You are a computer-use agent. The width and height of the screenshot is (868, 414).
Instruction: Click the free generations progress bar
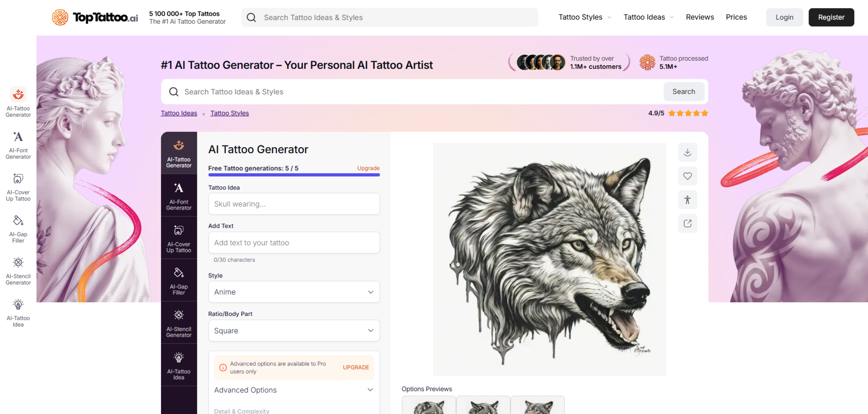tap(294, 175)
